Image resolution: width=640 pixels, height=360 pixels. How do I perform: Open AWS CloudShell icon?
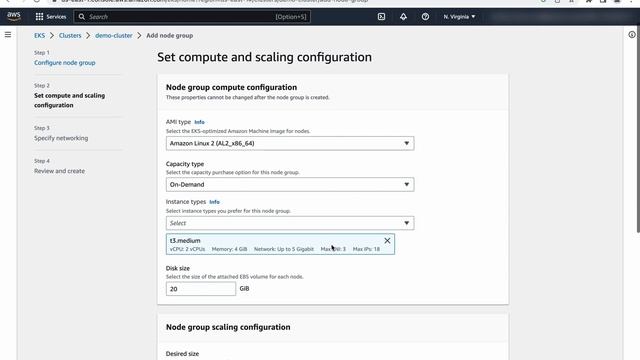click(381, 17)
